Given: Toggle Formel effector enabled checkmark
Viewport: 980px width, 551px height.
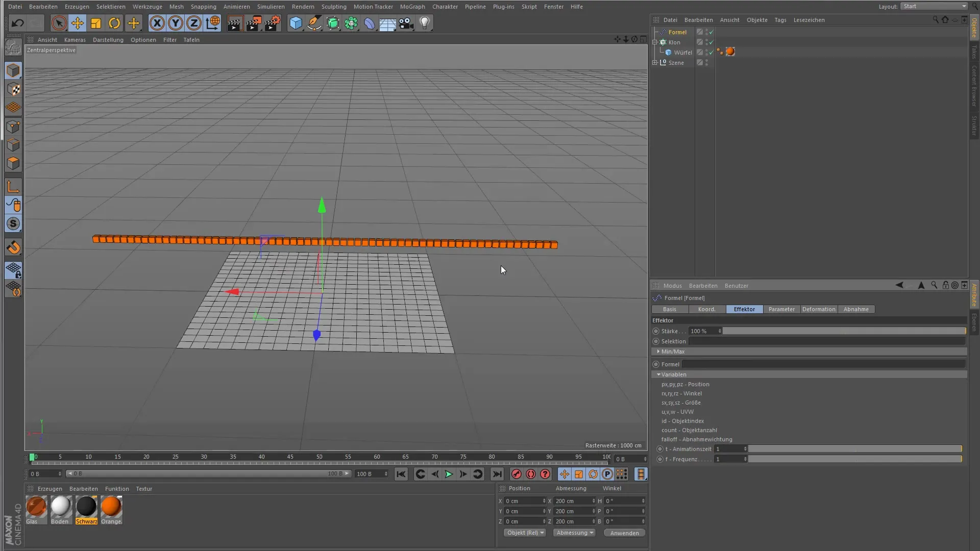Looking at the screenshot, I should tap(712, 32).
